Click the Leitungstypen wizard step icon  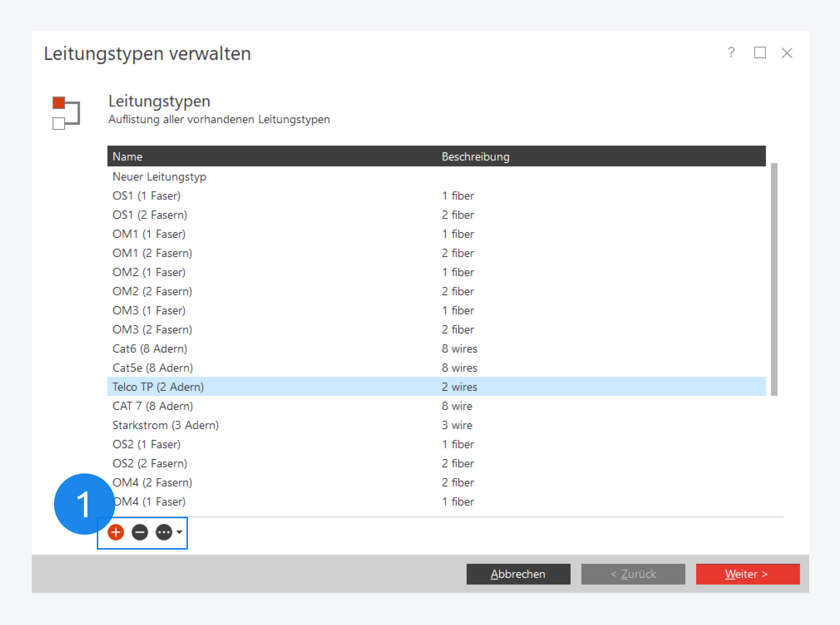[x=66, y=113]
